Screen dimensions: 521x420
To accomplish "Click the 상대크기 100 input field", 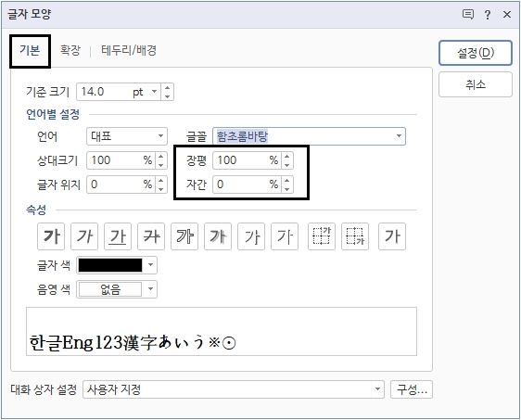I will [121, 160].
